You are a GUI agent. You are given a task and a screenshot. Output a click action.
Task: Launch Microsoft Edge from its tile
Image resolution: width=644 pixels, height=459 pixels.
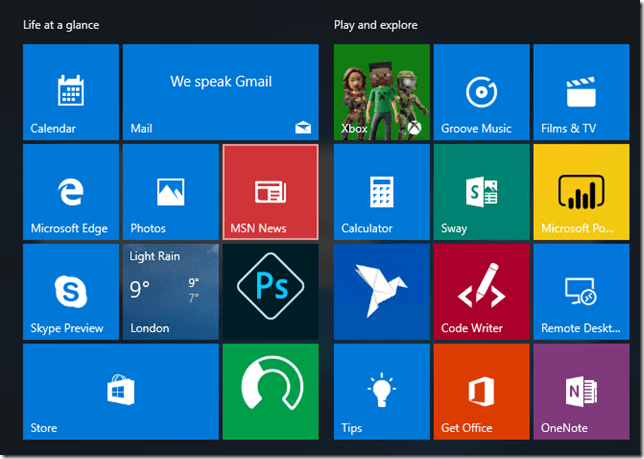pyautogui.click(x=70, y=192)
